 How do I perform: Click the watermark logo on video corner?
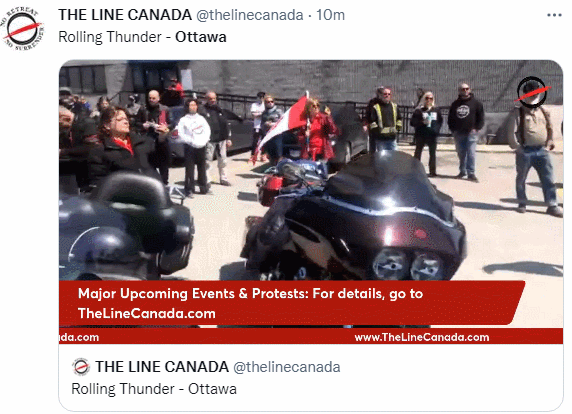click(532, 92)
